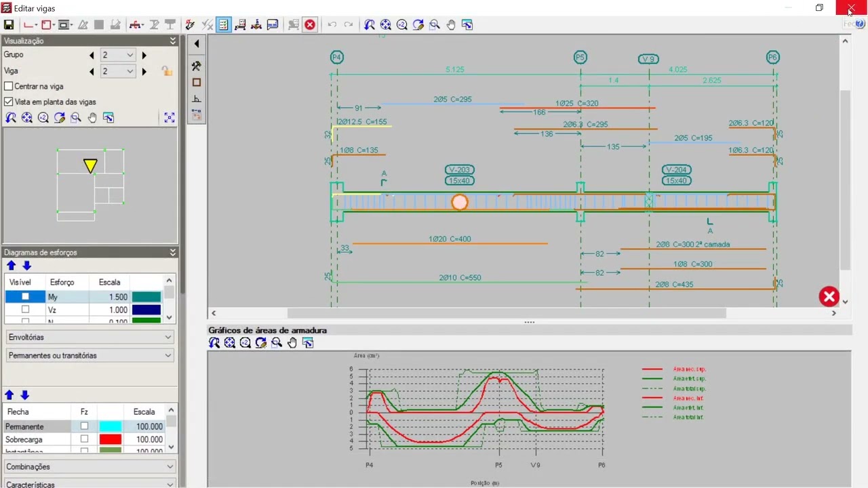868x488 pixels.
Task: Toggle Fz checkbox for Permanente
Action: tap(84, 426)
